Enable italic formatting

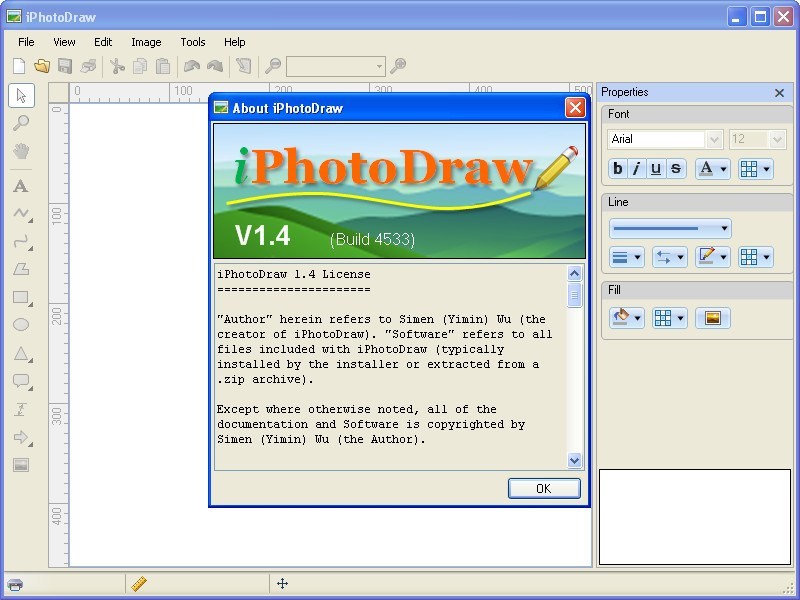click(x=636, y=169)
